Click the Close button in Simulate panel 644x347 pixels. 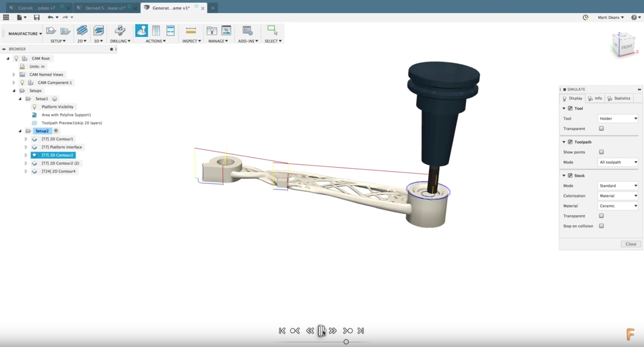tap(630, 244)
